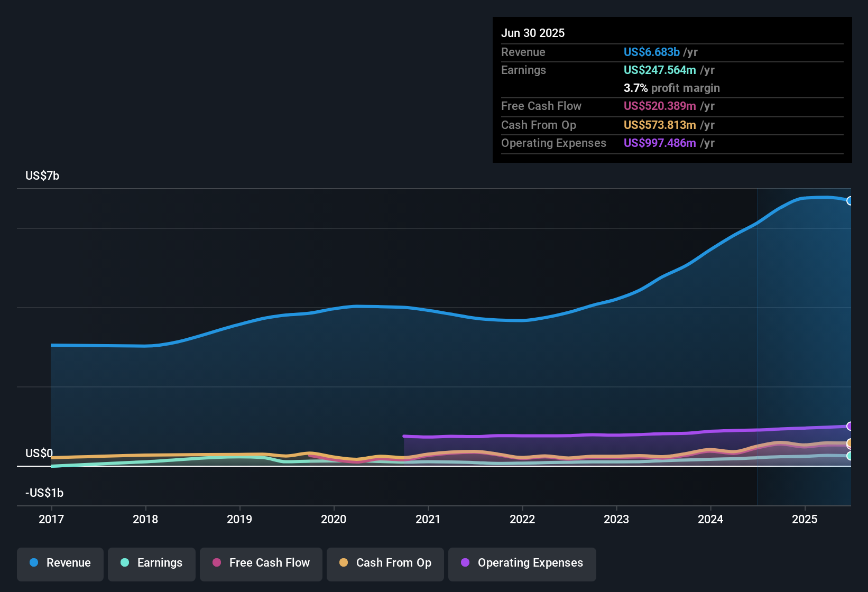Click the US$6.683b revenue value link
Viewport: 868px width, 592px height.
651,52
